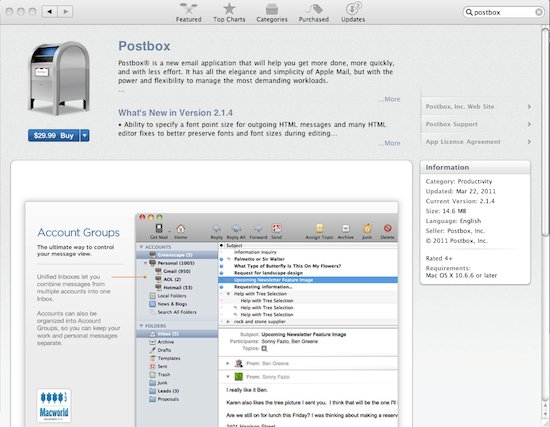Expand the description with More link
Screen dimensions: 550x427
pyautogui.click(x=389, y=99)
